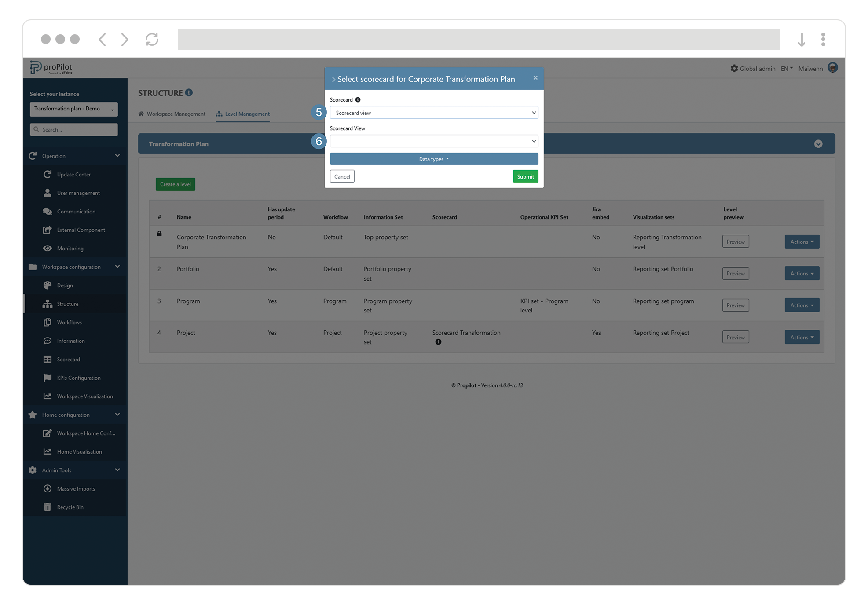Click the Create a level button
The height and width of the screenshot is (609, 868).
(175, 184)
